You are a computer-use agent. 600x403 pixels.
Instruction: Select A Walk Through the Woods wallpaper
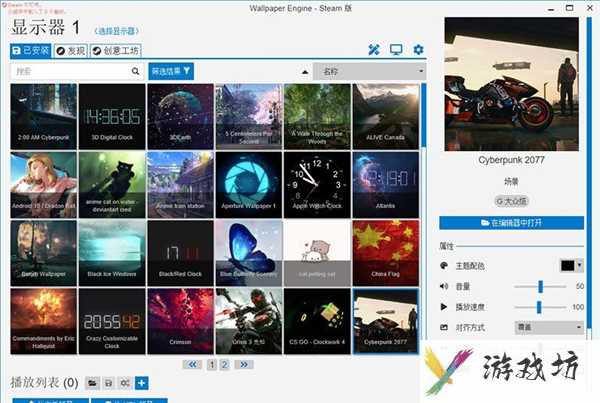317,116
